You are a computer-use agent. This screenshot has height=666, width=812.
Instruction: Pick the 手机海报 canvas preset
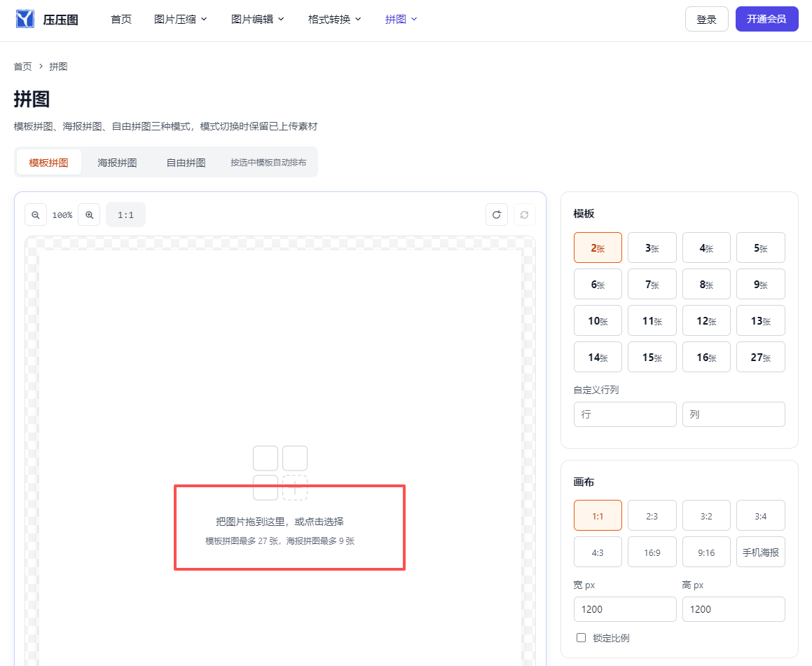(761, 552)
